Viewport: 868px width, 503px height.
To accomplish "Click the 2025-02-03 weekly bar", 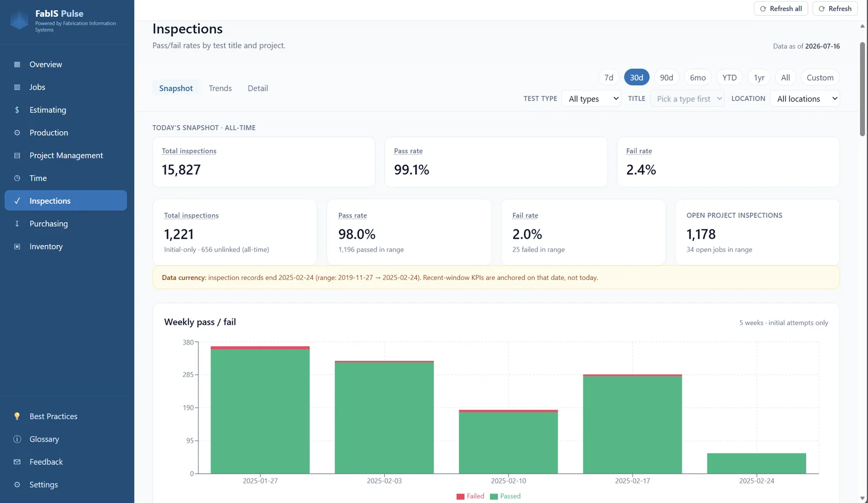I will pos(384,417).
